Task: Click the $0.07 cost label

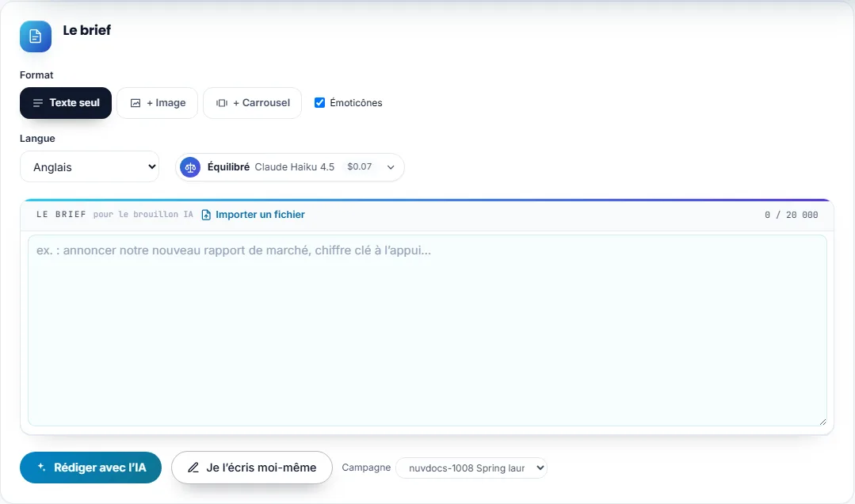Action: point(359,167)
